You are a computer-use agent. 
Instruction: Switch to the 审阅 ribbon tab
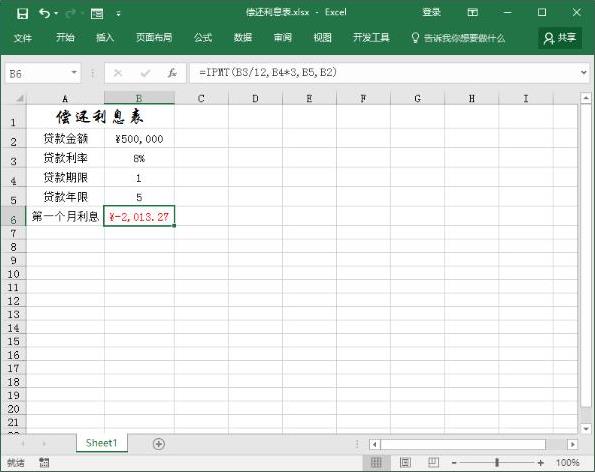click(283, 38)
